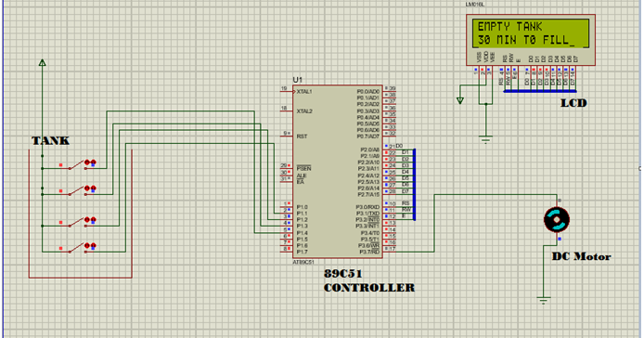Select the U1 component reference
Image resolution: width=644 pixels, height=338 pixels.
(297, 80)
